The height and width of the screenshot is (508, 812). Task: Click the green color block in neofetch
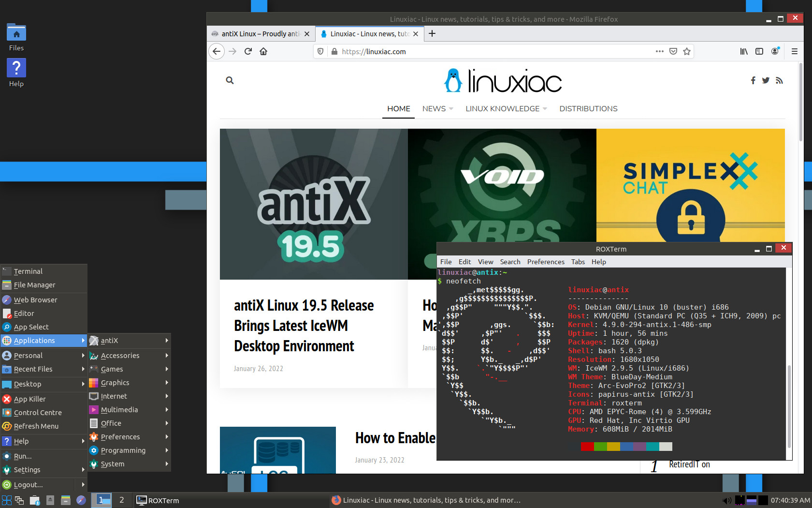click(x=600, y=447)
